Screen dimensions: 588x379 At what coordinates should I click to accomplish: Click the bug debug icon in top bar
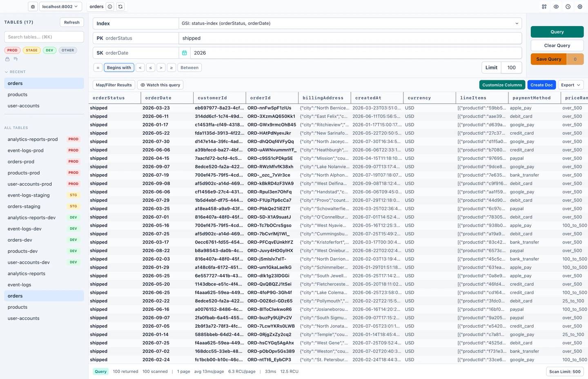pos(33,7)
